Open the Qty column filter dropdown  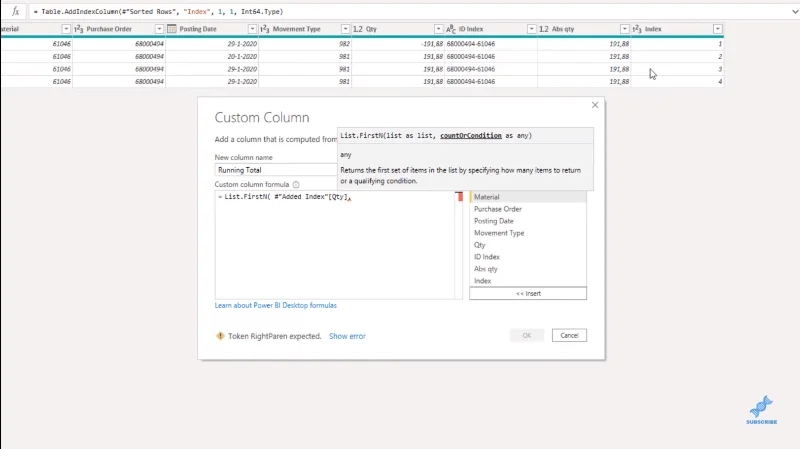tap(438, 29)
